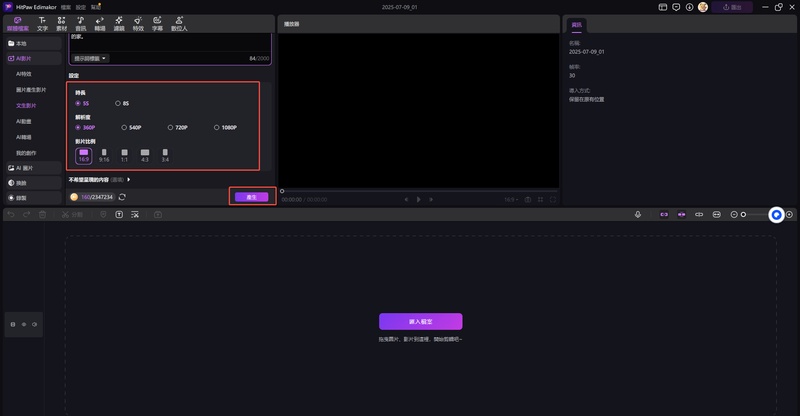This screenshot has height=416, width=800.
Task: Open the 濾鏡 (Filters) tool tab
Action: (119, 24)
